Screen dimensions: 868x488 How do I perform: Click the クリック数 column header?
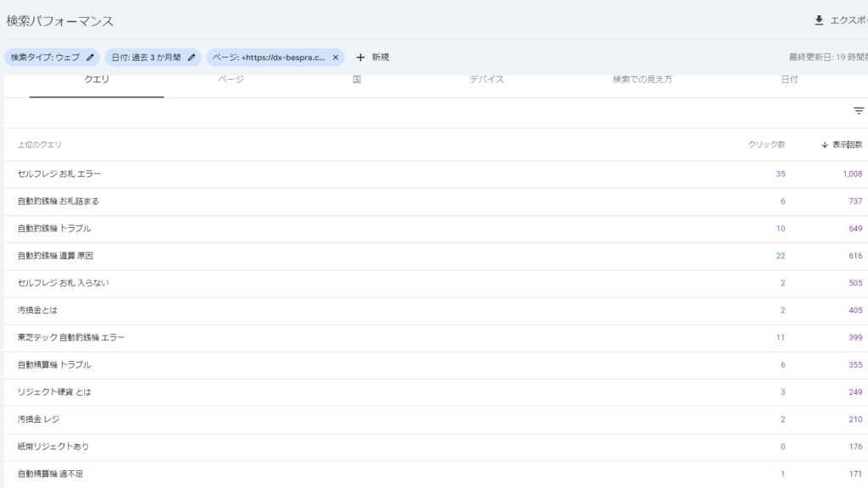[x=766, y=145]
